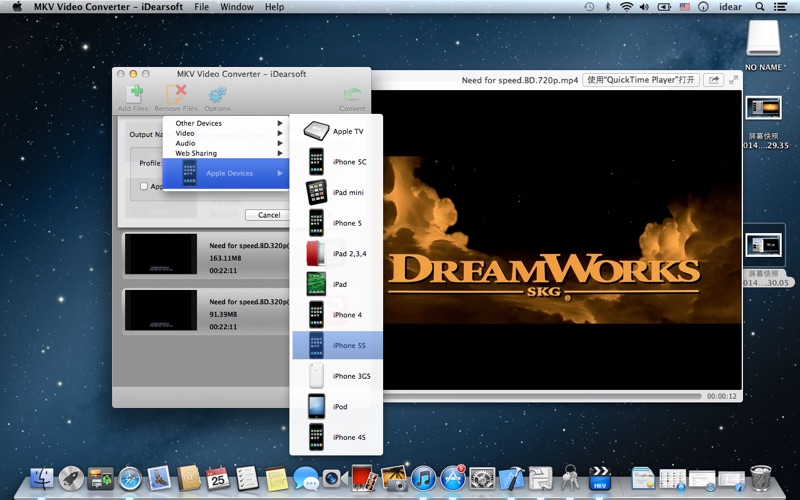Open the Options gear icon
Viewport: 800px width, 500px height.
[217, 98]
